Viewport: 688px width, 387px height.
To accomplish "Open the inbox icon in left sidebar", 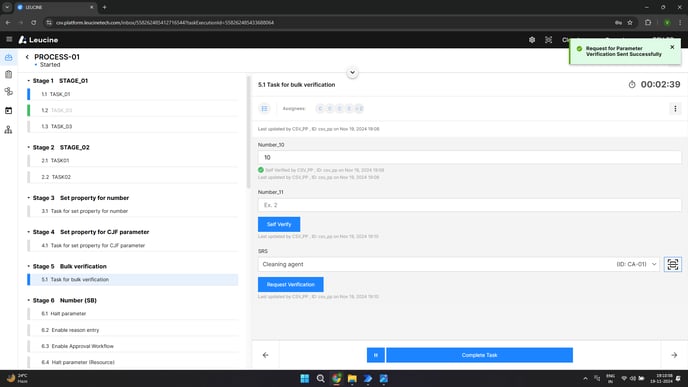I will tap(8, 57).
